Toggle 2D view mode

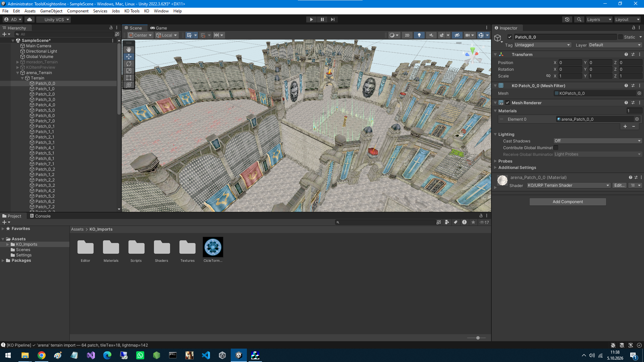click(x=407, y=35)
